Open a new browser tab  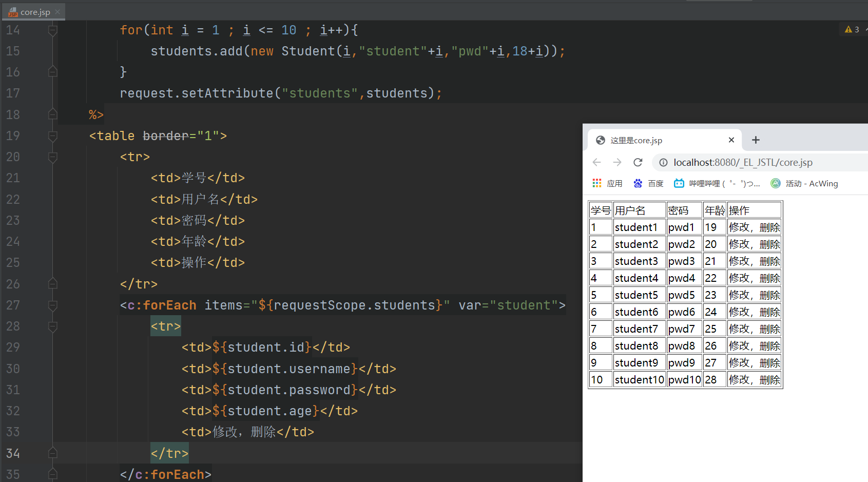click(756, 140)
